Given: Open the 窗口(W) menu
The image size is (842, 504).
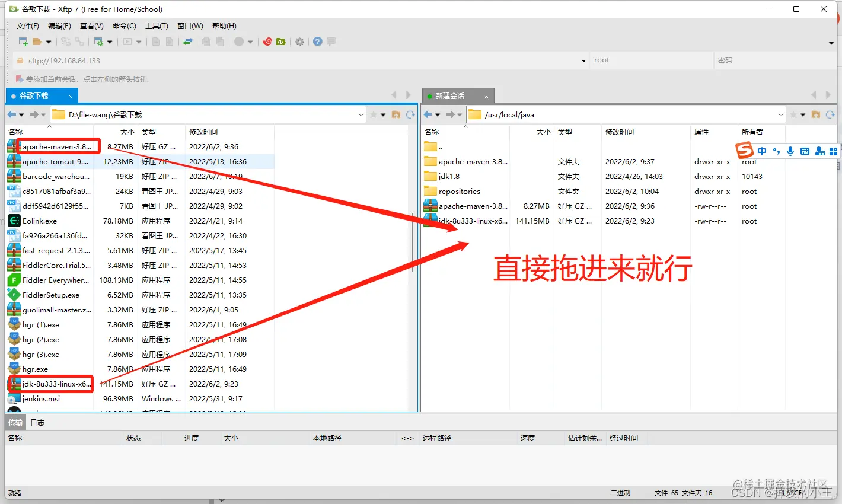Looking at the screenshot, I should 190,26.
